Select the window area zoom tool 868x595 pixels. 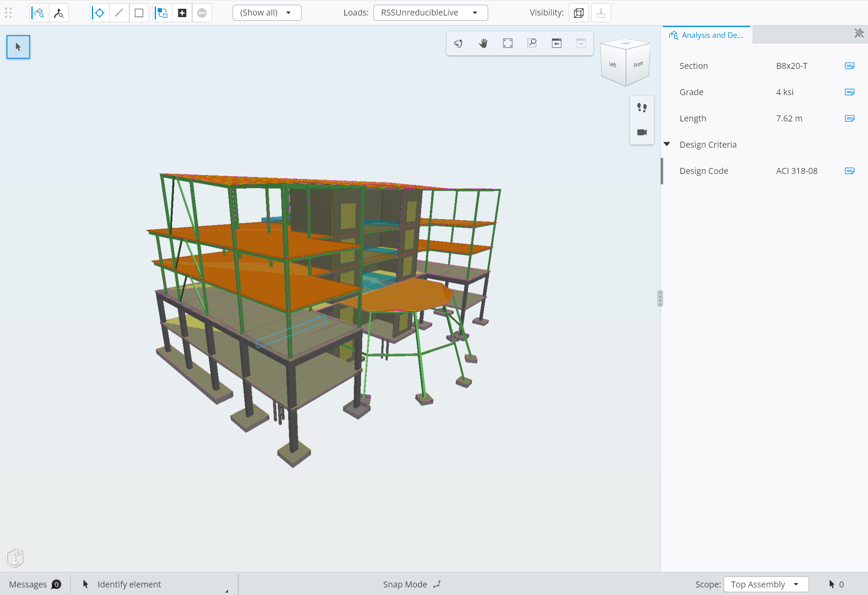(532, 43)
